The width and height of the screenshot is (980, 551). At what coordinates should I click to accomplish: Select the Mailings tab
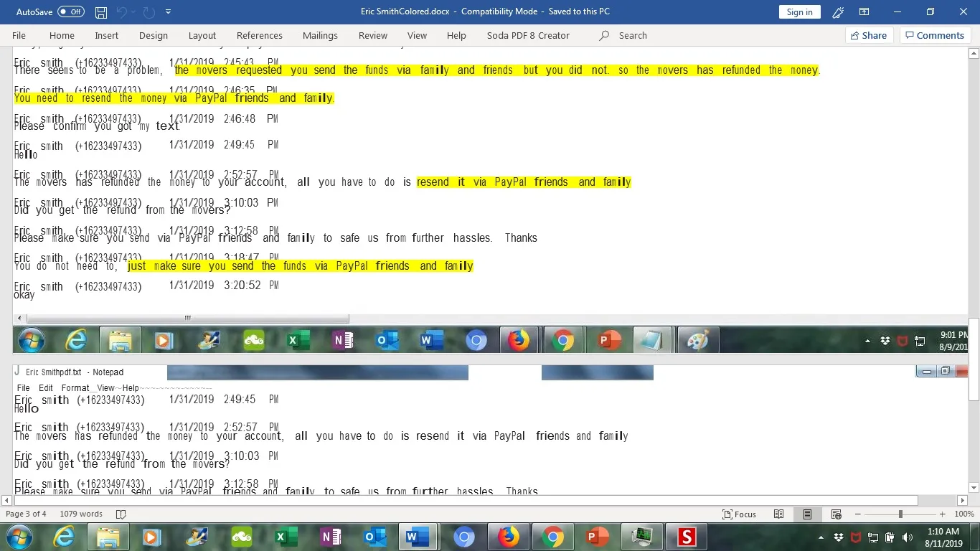pyautogui.click(x=320, y=35)
